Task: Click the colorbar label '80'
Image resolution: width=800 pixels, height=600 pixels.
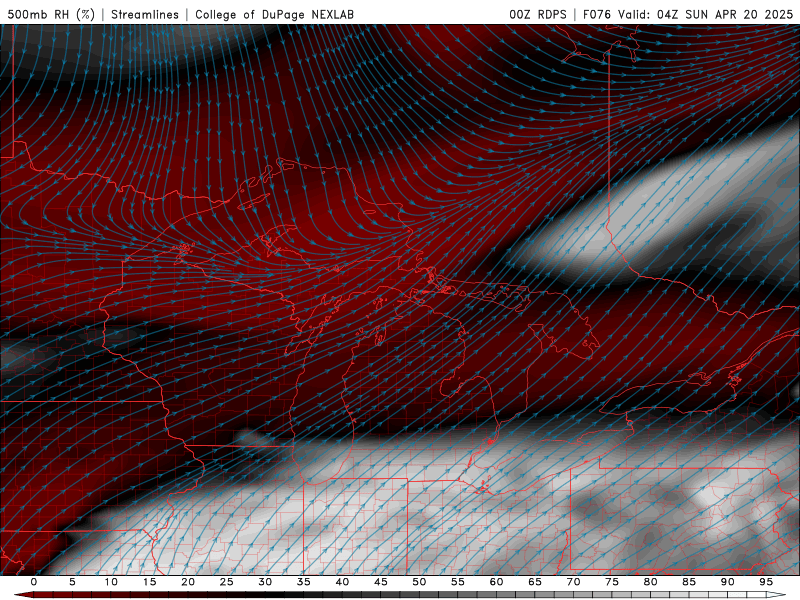Action: 650,582
